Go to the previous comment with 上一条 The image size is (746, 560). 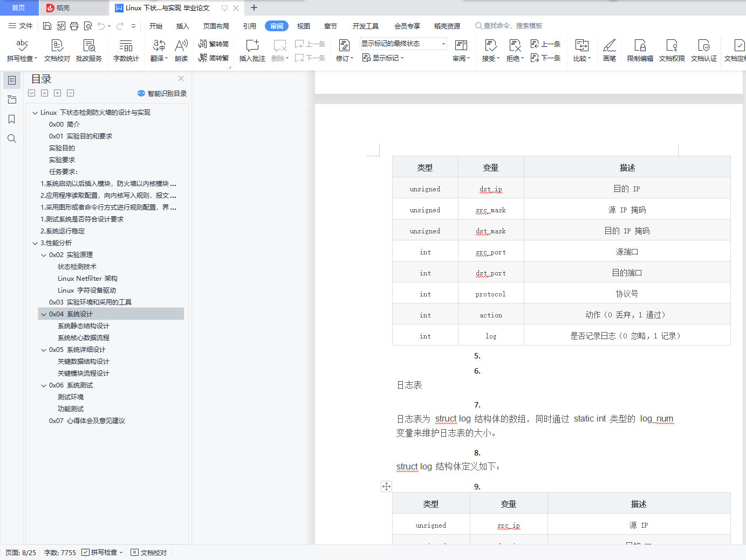(310, 44)
